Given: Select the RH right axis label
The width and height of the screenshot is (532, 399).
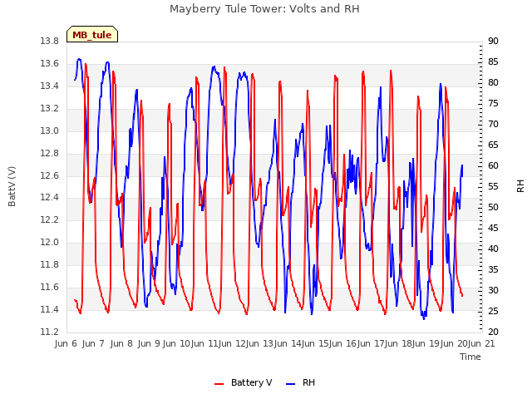Looking at the screenshot, I should click(x=520, y=186).
